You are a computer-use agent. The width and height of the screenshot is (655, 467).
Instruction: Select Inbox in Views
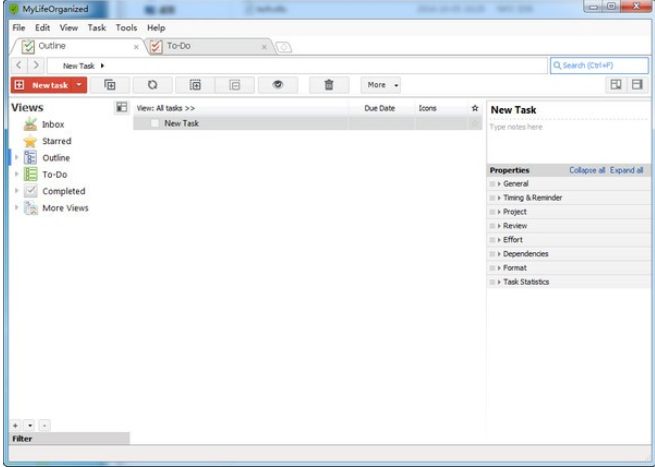pos(53,124)
